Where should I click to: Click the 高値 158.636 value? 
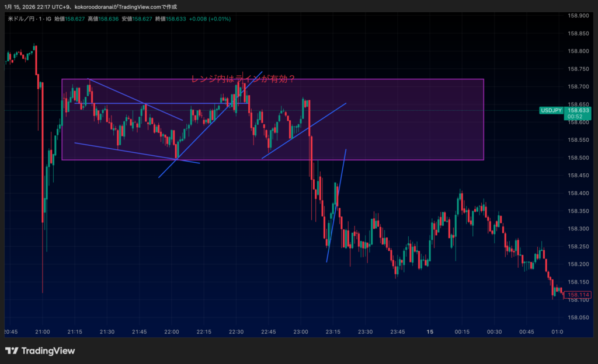[x=108, y=19]
